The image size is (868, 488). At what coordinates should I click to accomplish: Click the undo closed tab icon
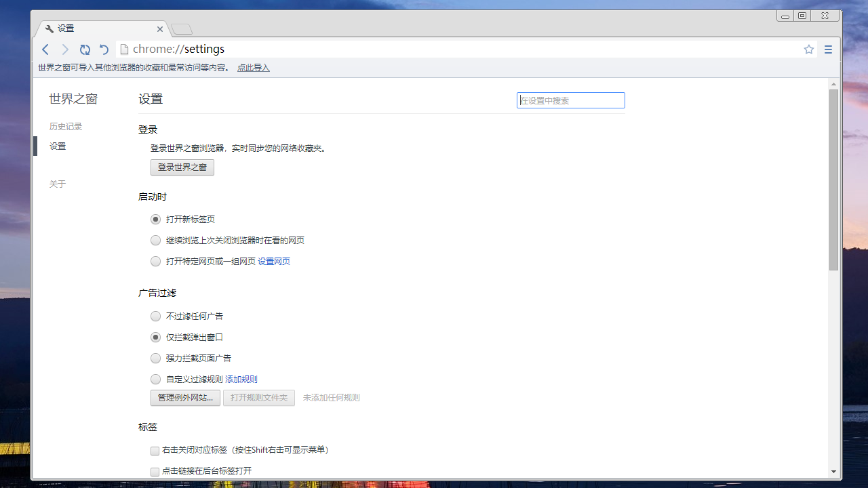click(x=104, y=49)
